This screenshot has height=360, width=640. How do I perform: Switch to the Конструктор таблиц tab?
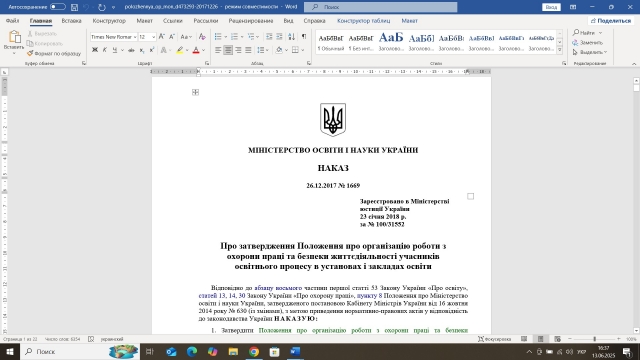coord(363,21)
